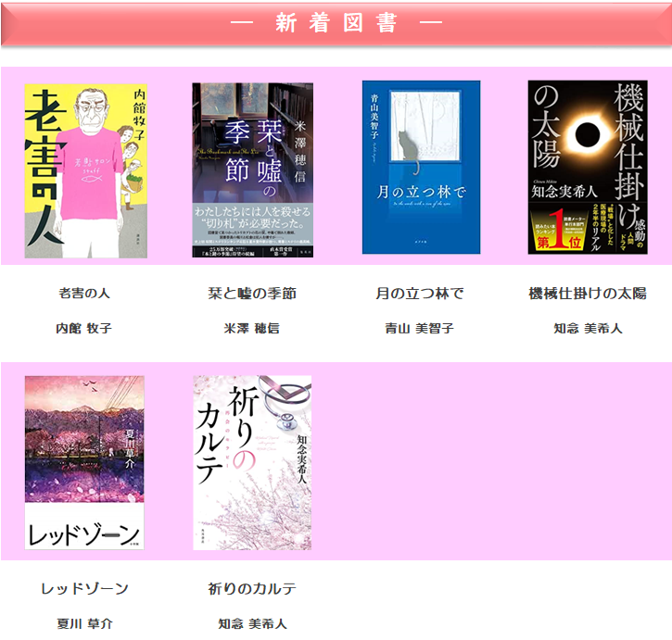
Task: Select author 知念 美希人 under 機械仕掛けの太陽
Action: pos(588,329)
